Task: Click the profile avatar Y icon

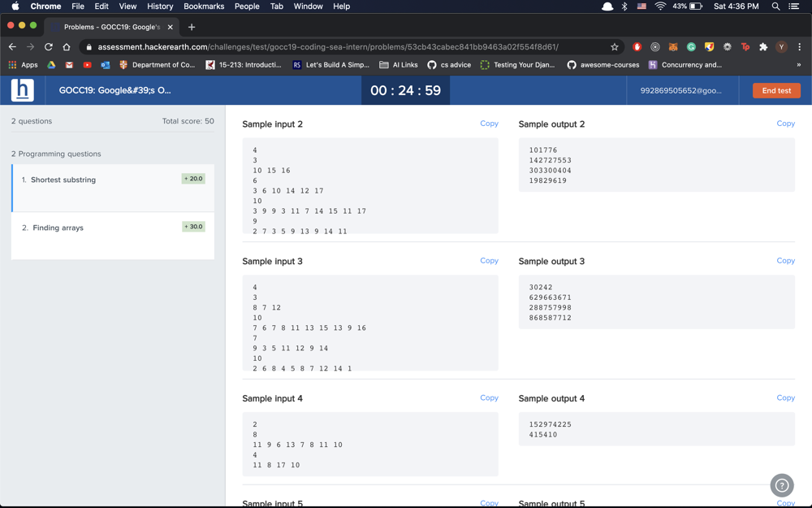Action: [x=781, y=46]
